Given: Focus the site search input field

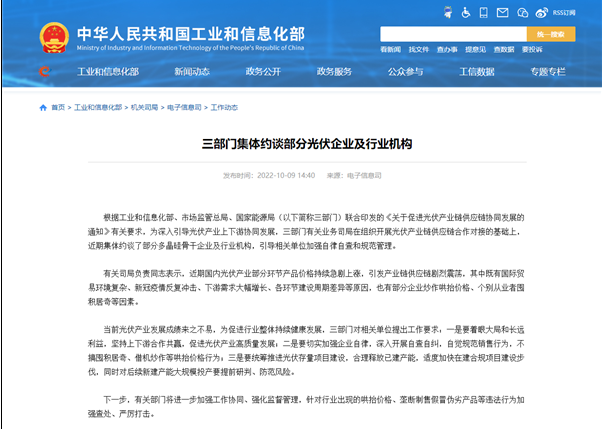Looking at the screenshot, I should tap(453, 34).
